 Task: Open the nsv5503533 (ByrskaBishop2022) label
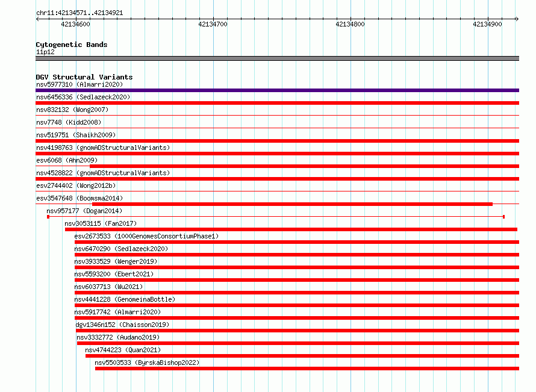pyautogui.click(x=147, y=362)
